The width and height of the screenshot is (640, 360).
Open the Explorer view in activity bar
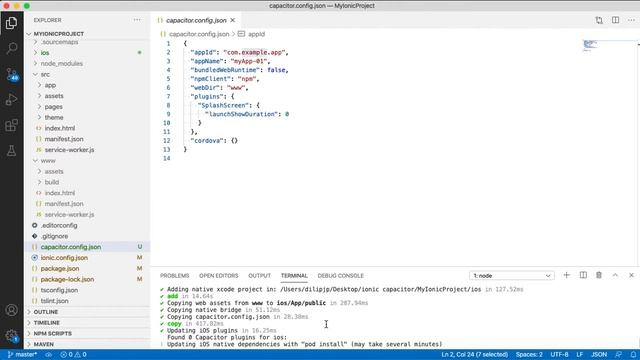pyautogui.click(x=11, y=23)
